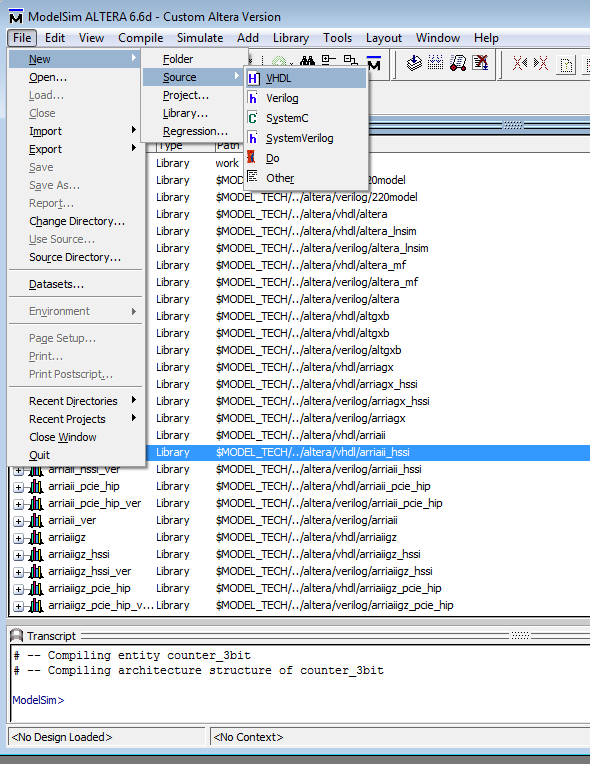Click the Type column header
The height and width of the screenshot is (764, 590).
[x=185, y=145]
